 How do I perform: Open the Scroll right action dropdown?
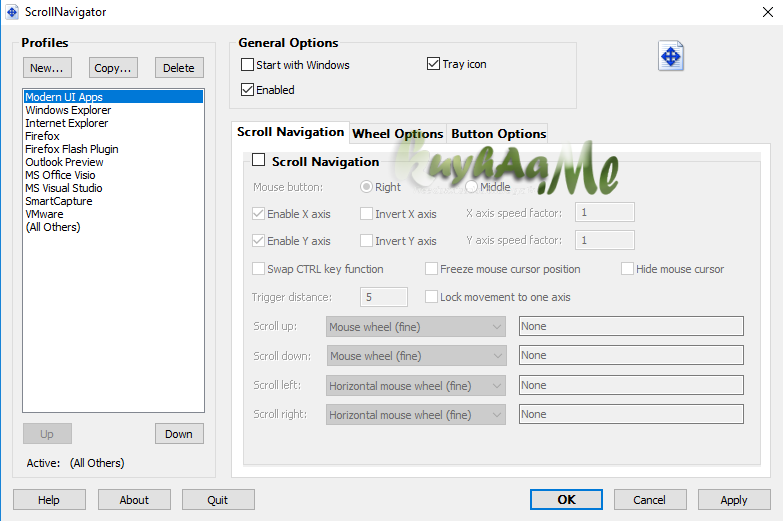[x=415, y=415]
